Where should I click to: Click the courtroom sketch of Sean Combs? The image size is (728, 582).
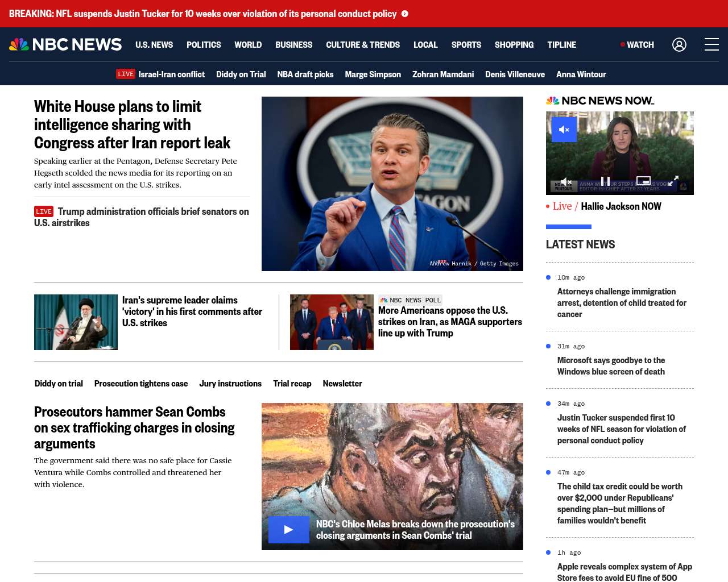coord(392,476)
